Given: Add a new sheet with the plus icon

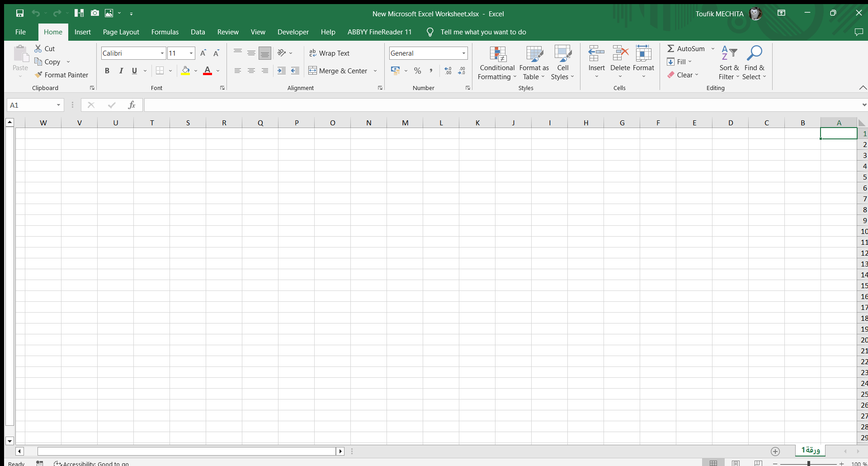Looking at the screenshot, I should tap(775, 451).
